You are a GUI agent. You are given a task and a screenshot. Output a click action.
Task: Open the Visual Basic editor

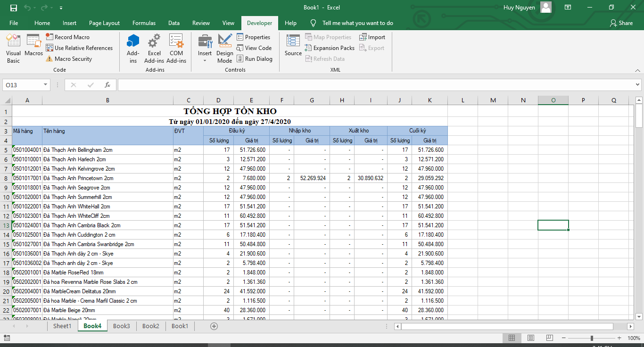(x=13, y=48)
